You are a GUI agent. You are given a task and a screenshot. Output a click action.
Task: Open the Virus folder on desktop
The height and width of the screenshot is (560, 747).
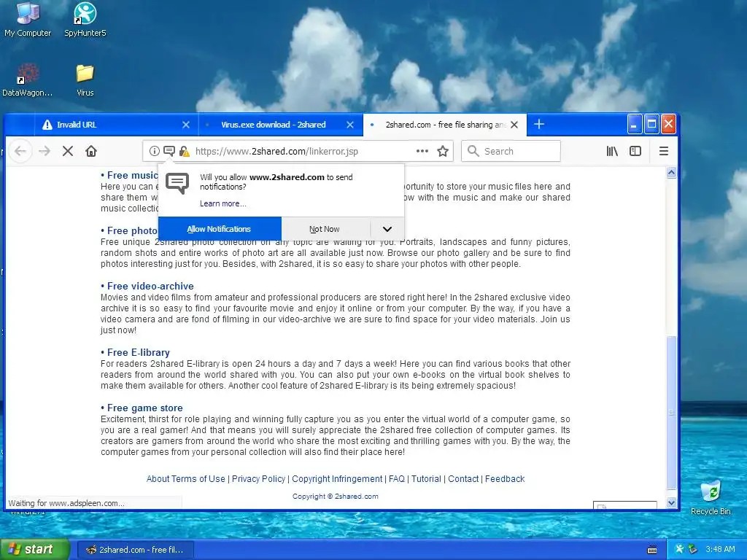[85, 79]
